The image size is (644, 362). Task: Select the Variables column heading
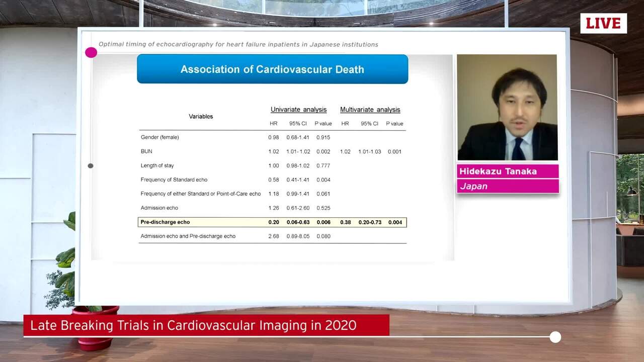click(201, 116)
